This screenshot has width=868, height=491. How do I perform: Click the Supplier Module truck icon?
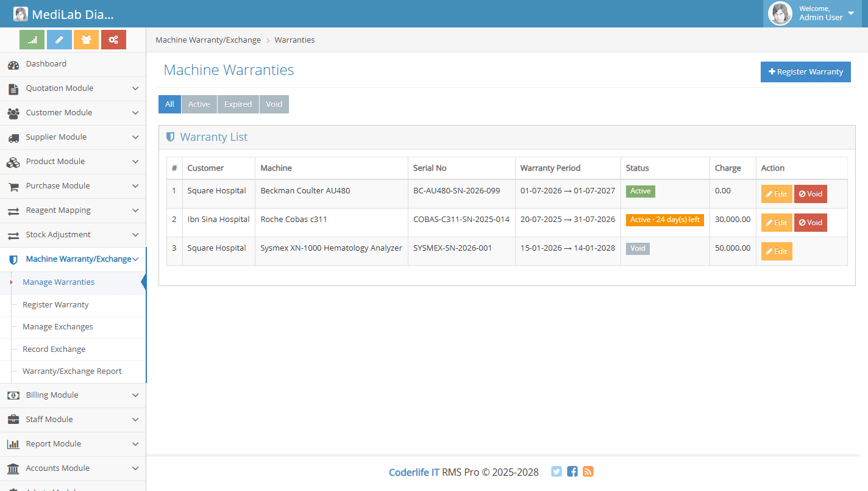click(x=13, y=138)
